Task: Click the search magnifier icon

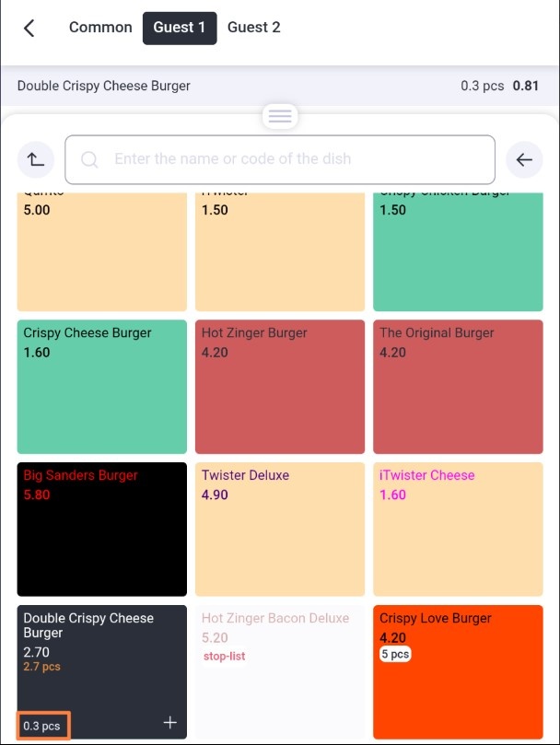Action: (89, 159)
